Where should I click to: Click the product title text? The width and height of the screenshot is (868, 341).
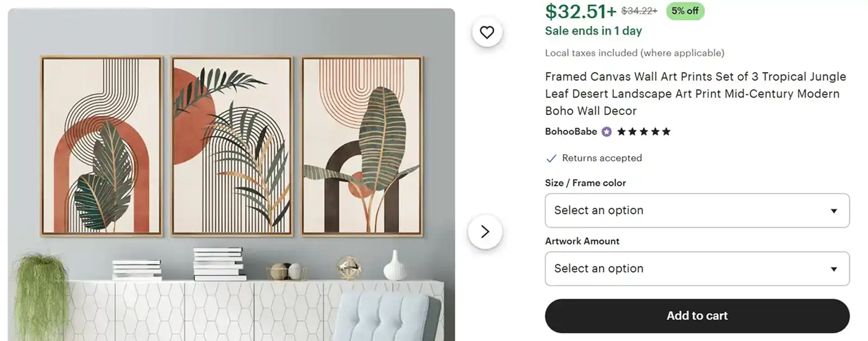pos(694,93)
